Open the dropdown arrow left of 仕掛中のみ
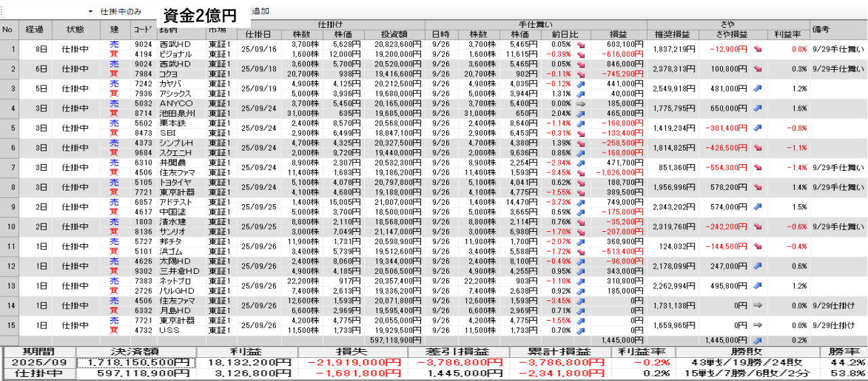Image resolution: width=868 pixels, height=381 pixels. click(x=91, y=12)
